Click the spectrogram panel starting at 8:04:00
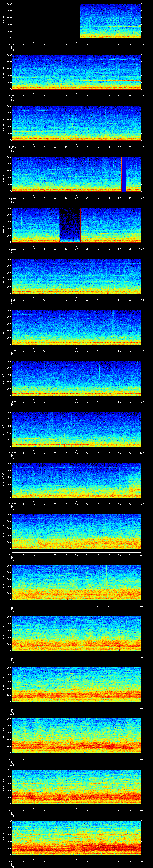The height and width of the screenshot is (868, 153). pos(77,21)
